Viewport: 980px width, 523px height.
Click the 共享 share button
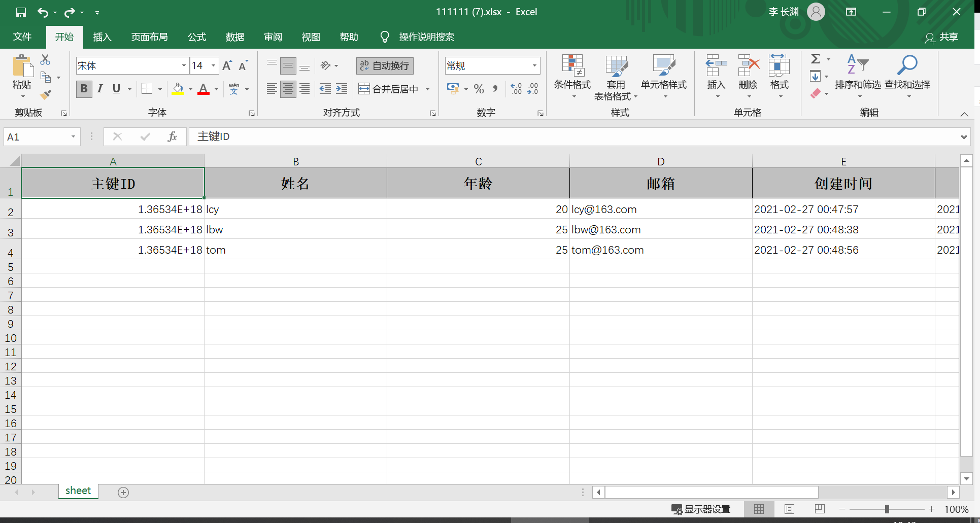click(942, 38)
